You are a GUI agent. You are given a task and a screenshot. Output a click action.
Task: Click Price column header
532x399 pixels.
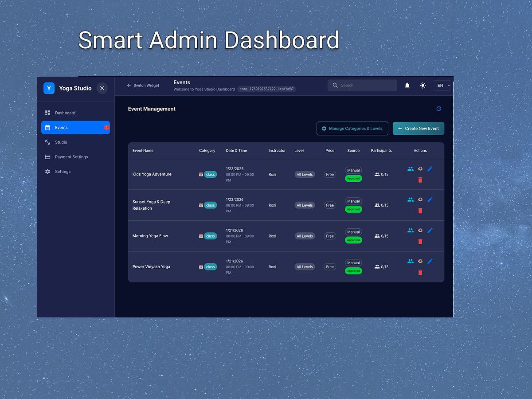tap(330, 151)
